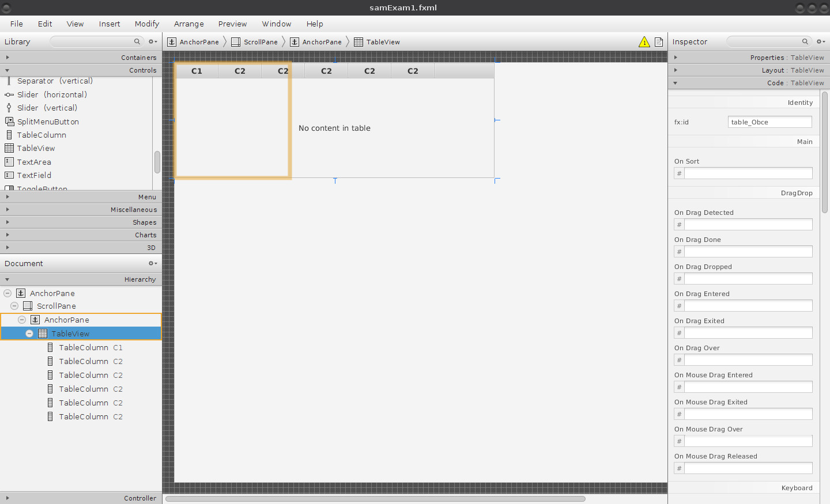Image resolution: width=830 pixels, height=504 pixels.
Task: Open the Modify menu
Action: pos(146,24)
